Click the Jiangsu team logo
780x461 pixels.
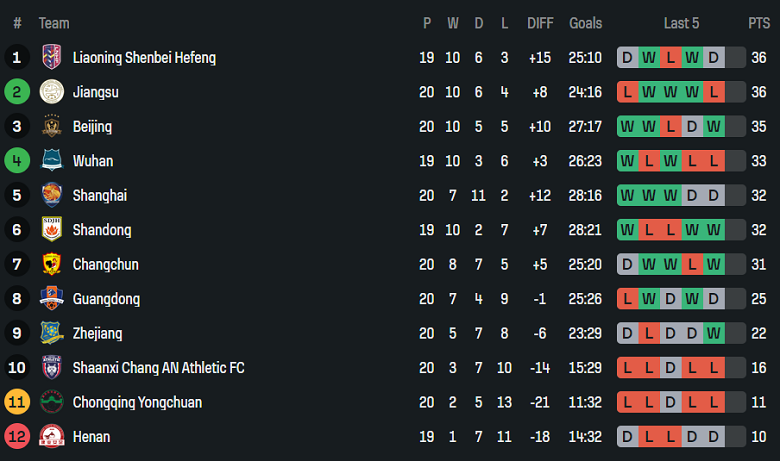(51, 92)
